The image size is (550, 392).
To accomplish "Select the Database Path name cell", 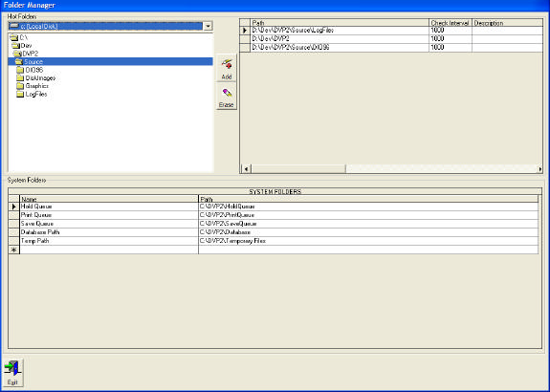I will [x=109, y=232].
